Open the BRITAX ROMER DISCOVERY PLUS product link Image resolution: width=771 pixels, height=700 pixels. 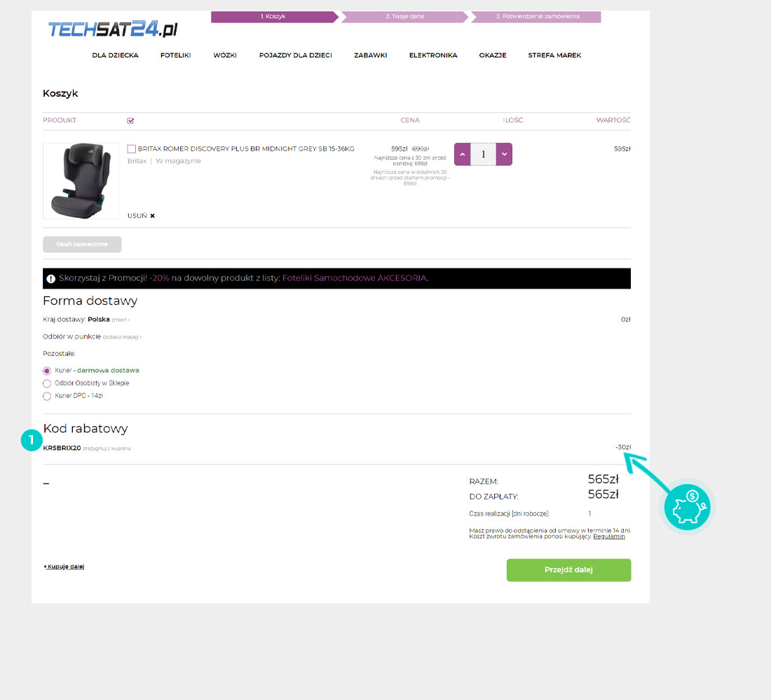click(x=246, y=149)
